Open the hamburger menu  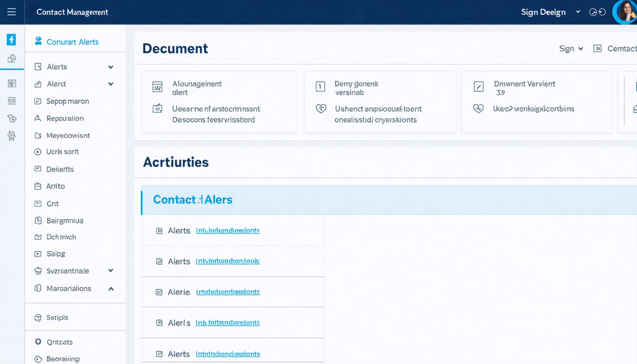coord(11,12)
